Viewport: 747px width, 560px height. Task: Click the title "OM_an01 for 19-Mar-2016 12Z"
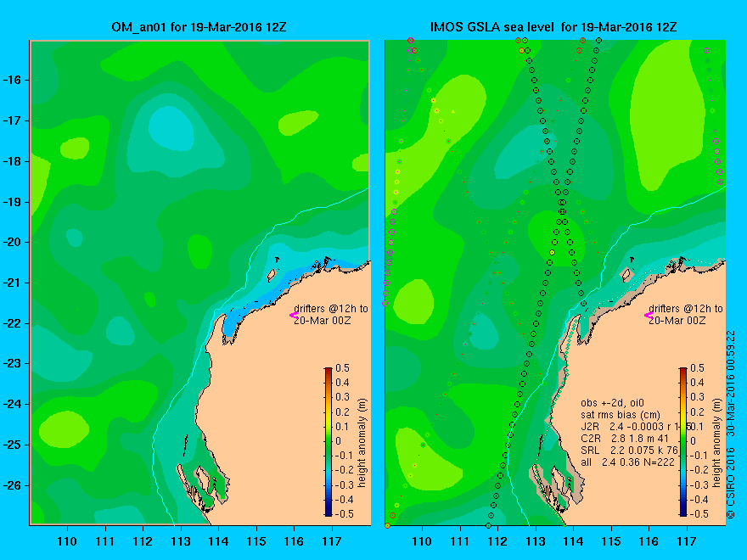point(199,27)
